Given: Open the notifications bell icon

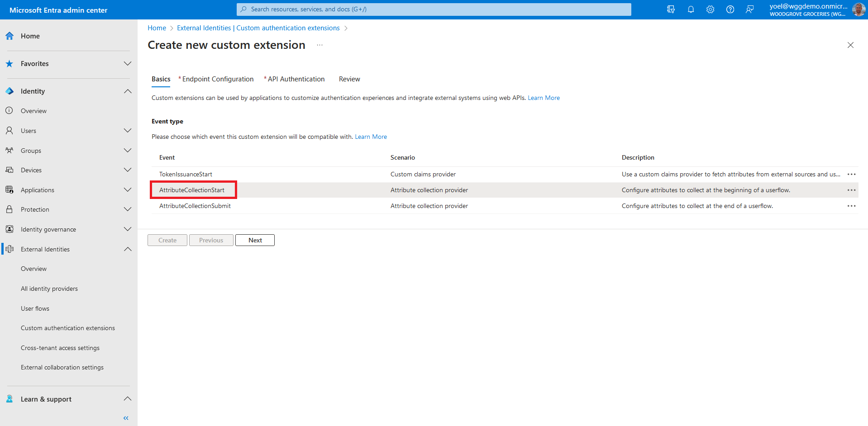Looking at the screenshot, I should tap(691, 9).
